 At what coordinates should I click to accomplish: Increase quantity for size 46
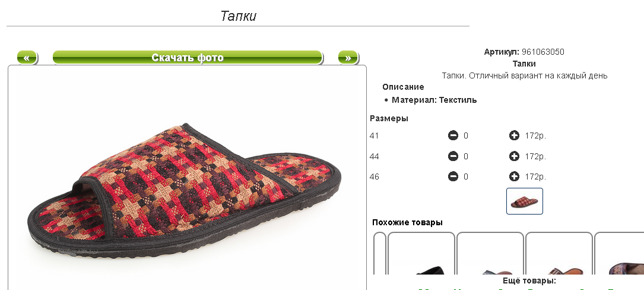tap(514, 176)
